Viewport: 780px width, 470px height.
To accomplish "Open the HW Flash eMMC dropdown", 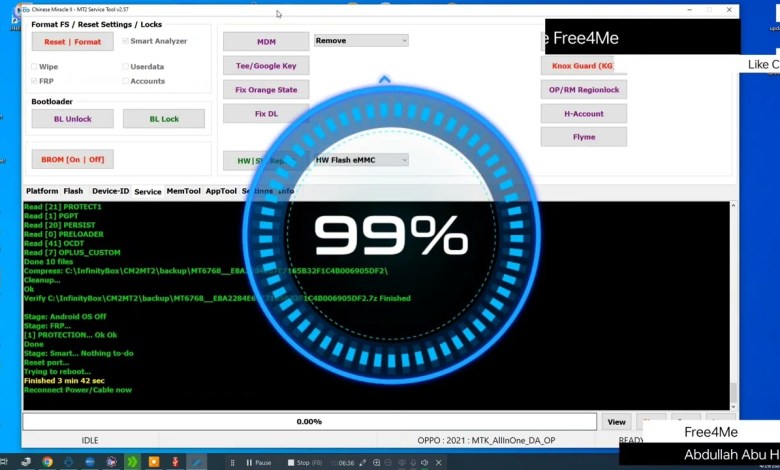I will [361, 160].
